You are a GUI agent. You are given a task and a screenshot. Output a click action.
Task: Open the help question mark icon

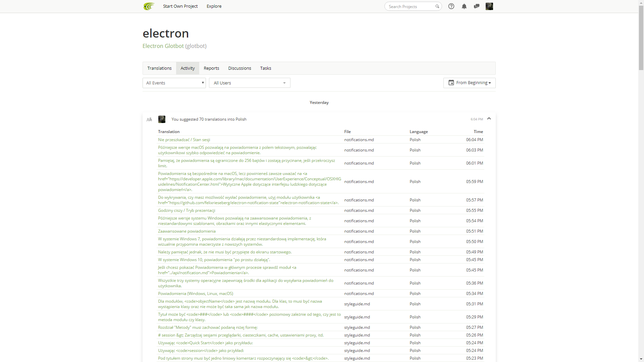pyautogui.click(x=451, y=6)
